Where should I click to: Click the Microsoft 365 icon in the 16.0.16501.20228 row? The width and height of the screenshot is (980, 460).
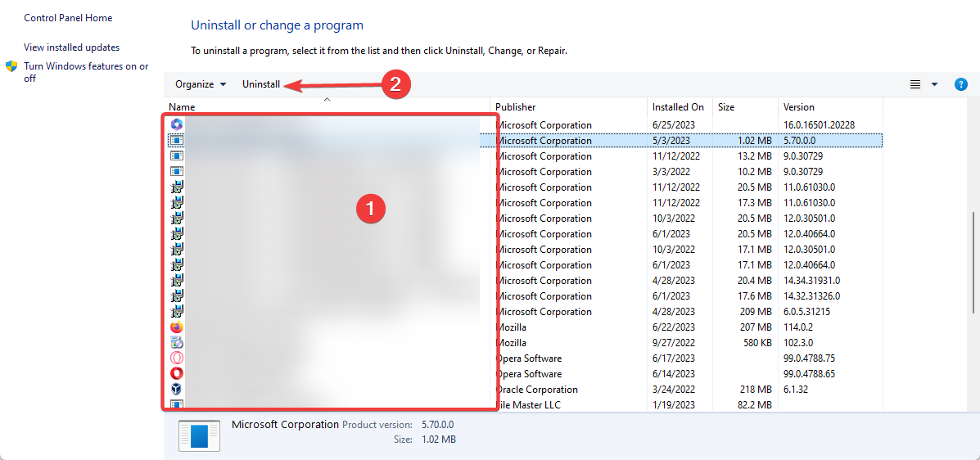pyautogui.click(x=176, y=124)
